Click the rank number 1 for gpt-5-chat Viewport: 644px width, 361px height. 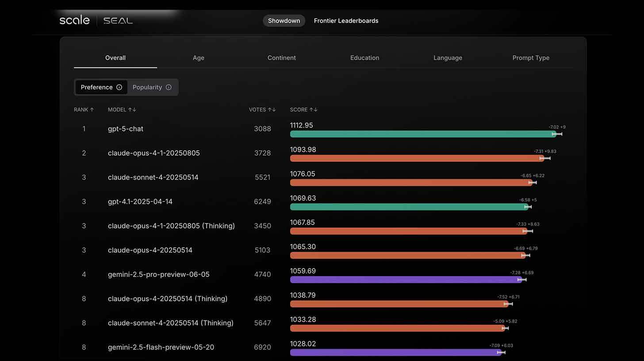point(84,129)
